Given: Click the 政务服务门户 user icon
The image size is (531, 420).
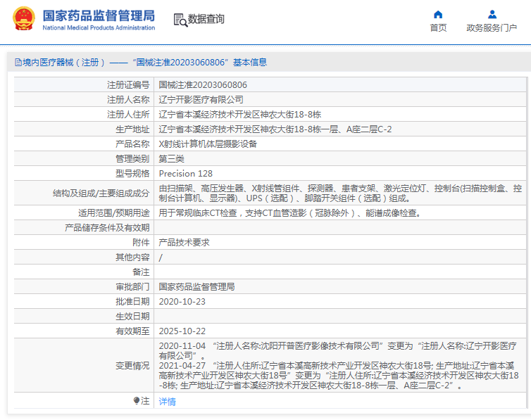Looking at the screenshot, I should click(x=492, y=15).
